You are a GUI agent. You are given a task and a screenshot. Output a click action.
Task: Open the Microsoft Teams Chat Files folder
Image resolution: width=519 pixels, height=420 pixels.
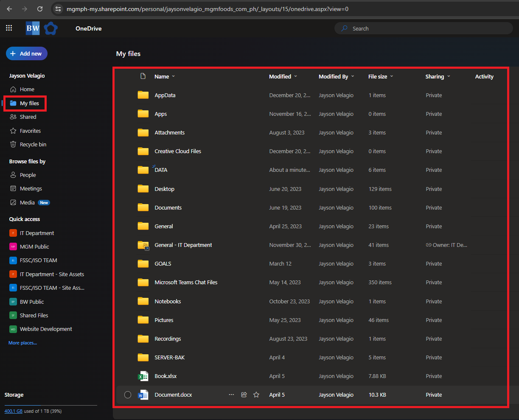(x=186, y=282)
